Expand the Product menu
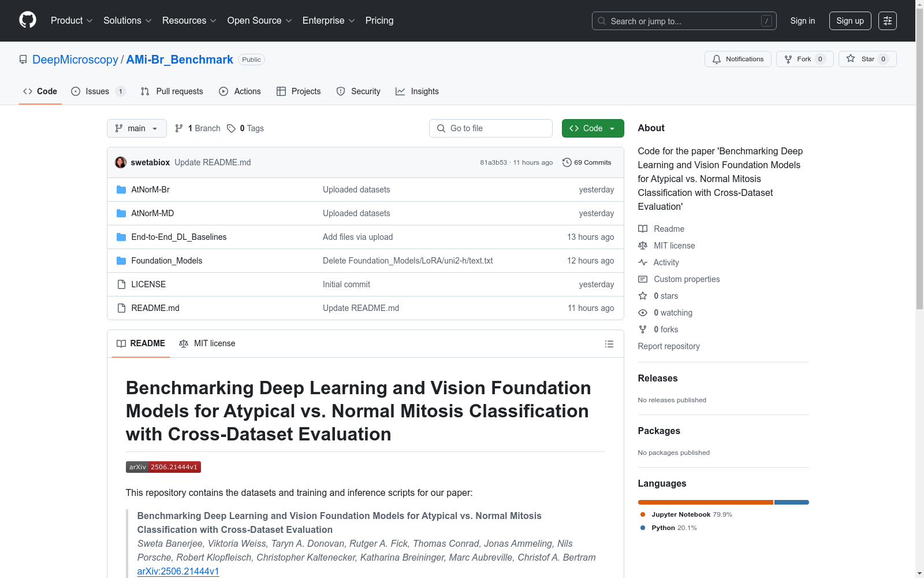 (x=72, y=21)
